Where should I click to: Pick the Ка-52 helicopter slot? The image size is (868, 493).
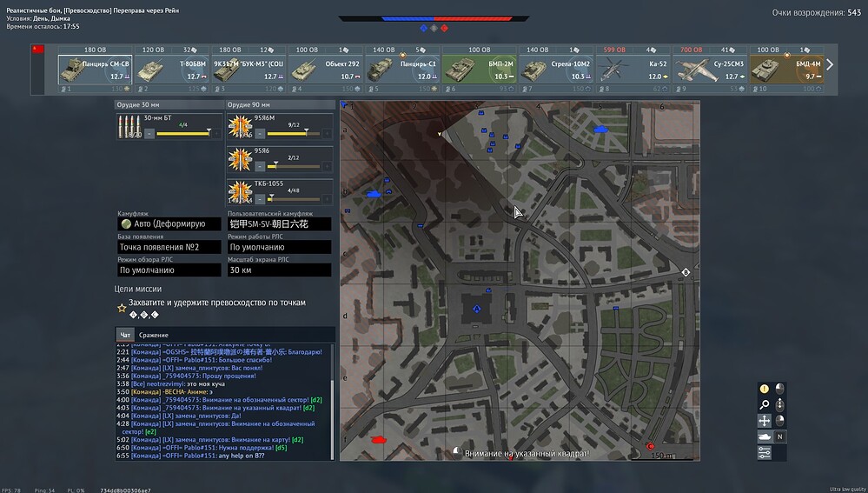[633, 70]
